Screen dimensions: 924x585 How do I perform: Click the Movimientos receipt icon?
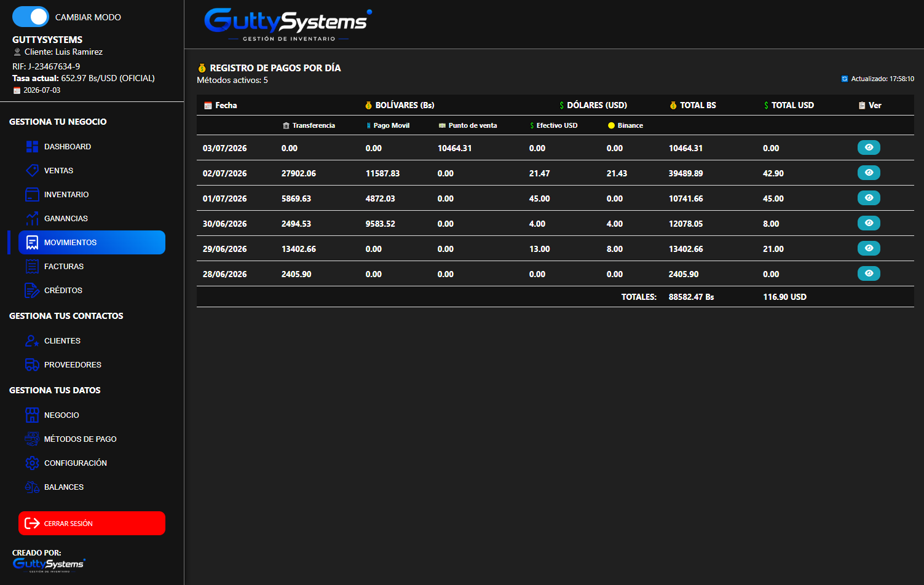click(x=32, y=242)
